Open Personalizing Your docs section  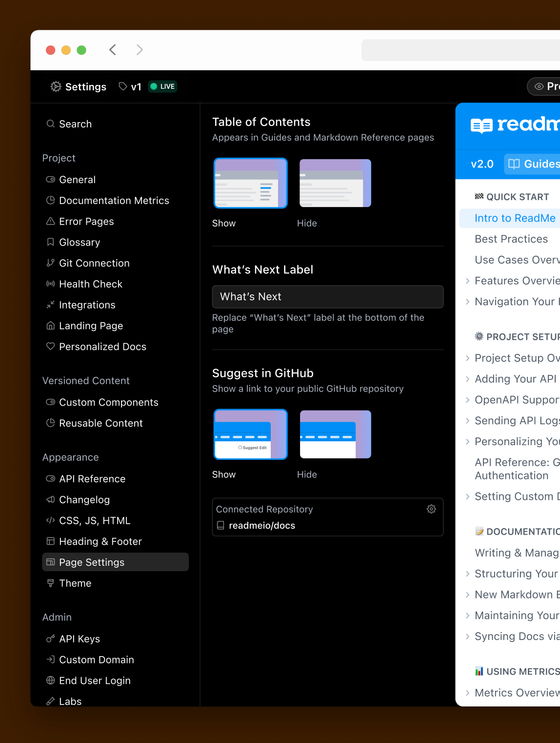pos(517,442)
